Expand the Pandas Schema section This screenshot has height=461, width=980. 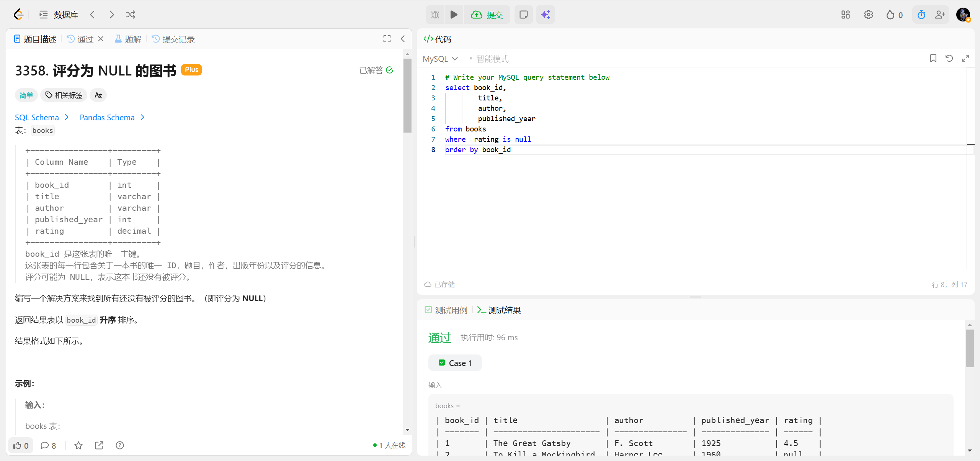tap(112, 117)
